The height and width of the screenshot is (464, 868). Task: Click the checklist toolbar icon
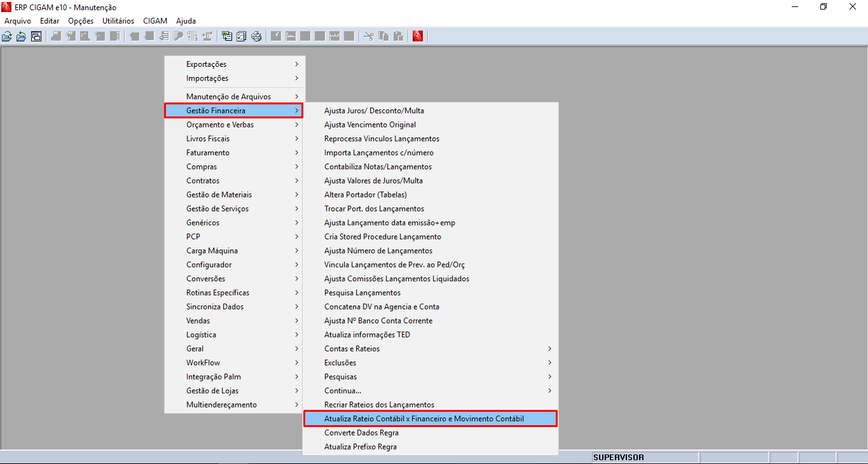(242, 36)
